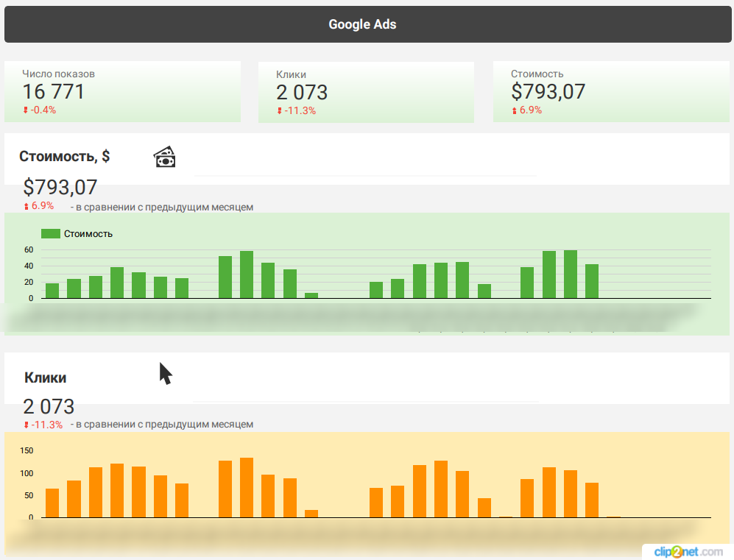This screenshot has height=560, width=734.
Task: Click the red arrow in the top Стоимость scorecard
Action: 515,111
